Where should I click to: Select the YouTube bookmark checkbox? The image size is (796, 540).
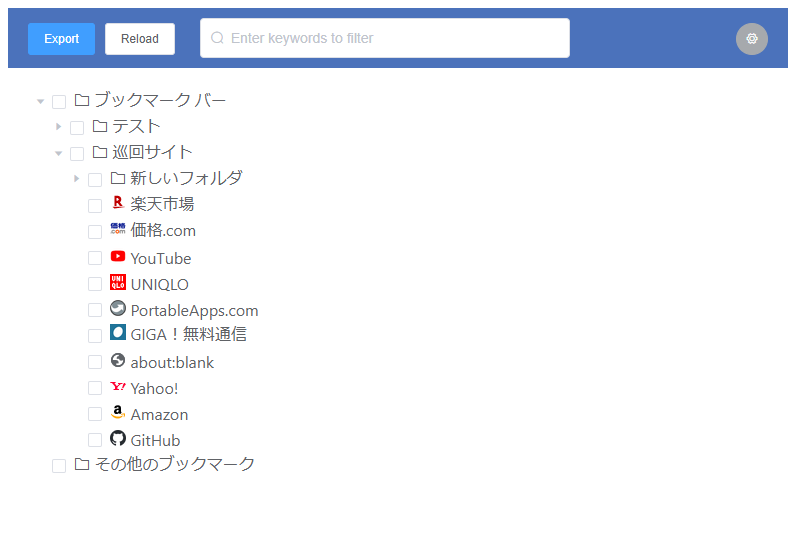point(95,258)
